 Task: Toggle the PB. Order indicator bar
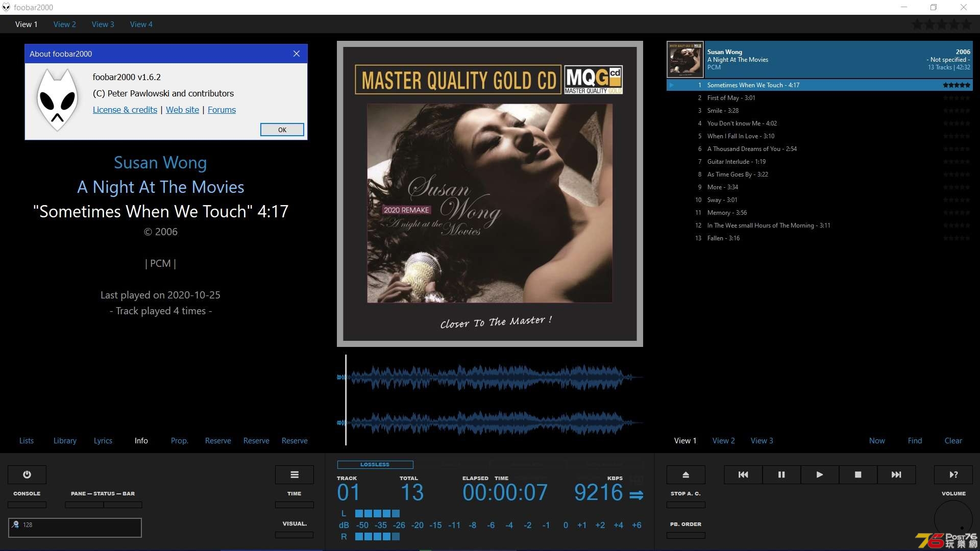[686, 535]
